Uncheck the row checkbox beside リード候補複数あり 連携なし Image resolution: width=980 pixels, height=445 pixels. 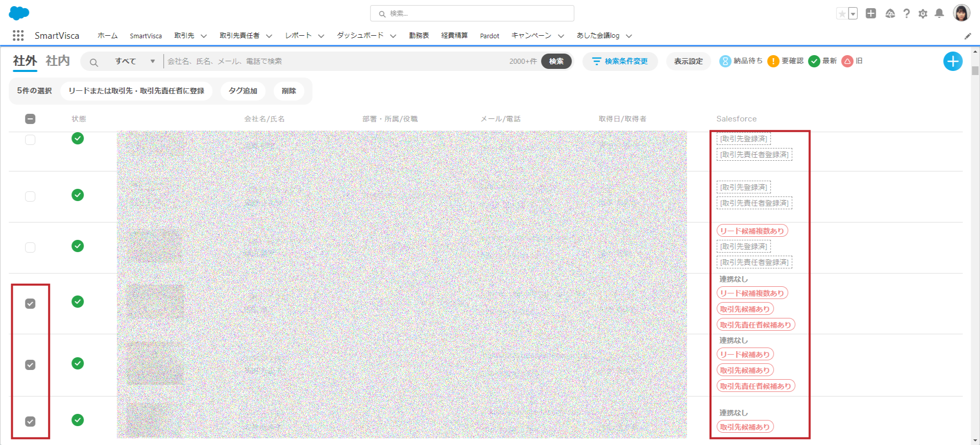[30, 304]
